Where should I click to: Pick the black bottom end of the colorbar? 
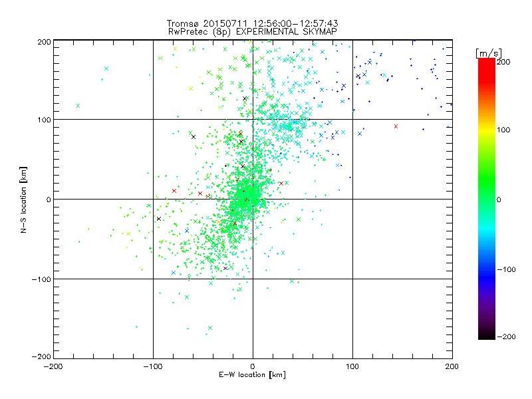click(487, 334)
